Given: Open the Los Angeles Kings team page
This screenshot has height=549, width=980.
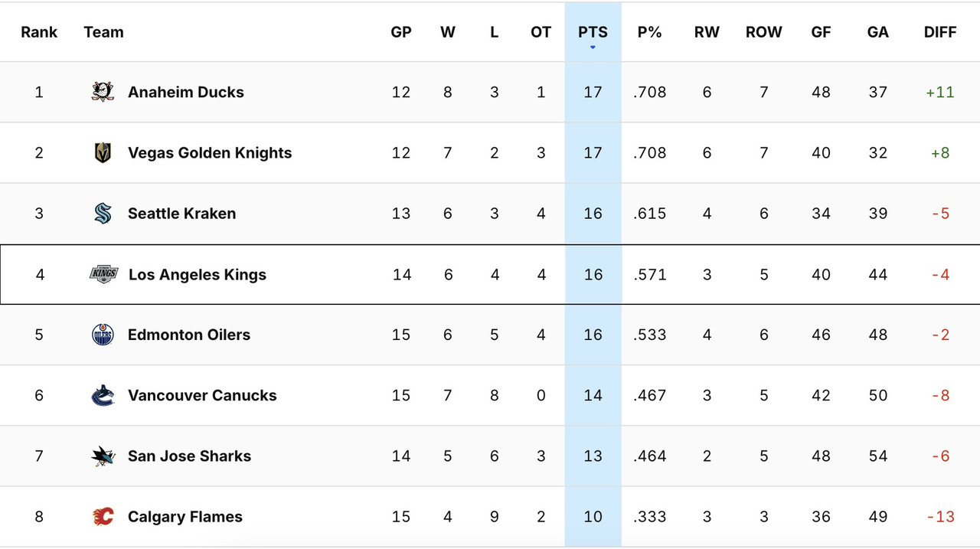Looking at the screenshot, I should tap(197, 273).
